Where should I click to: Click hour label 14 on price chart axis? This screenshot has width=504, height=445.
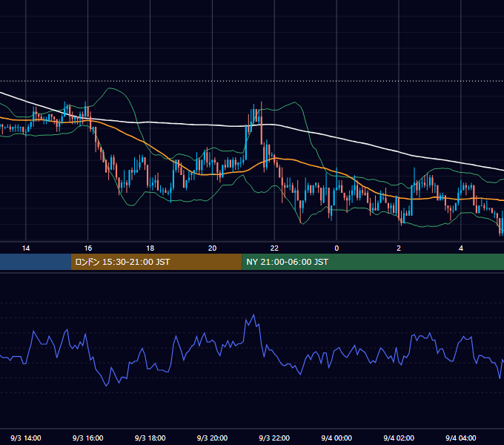(x=26, y=248)
